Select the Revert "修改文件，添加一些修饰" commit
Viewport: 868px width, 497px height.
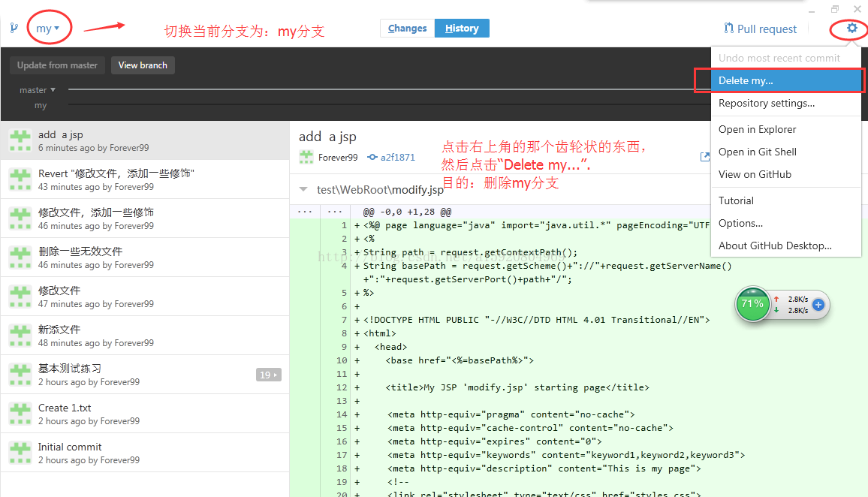tap(145, 180)
